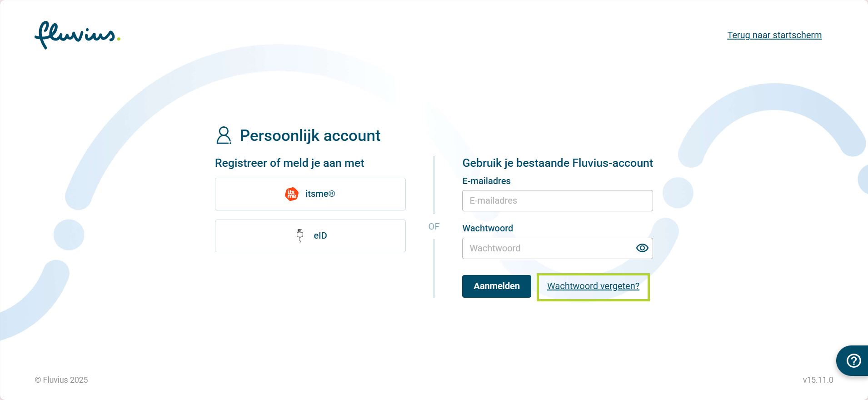Click the orange itsme logo icon
This screenshot has height=400, width=868.
point(292,194)
